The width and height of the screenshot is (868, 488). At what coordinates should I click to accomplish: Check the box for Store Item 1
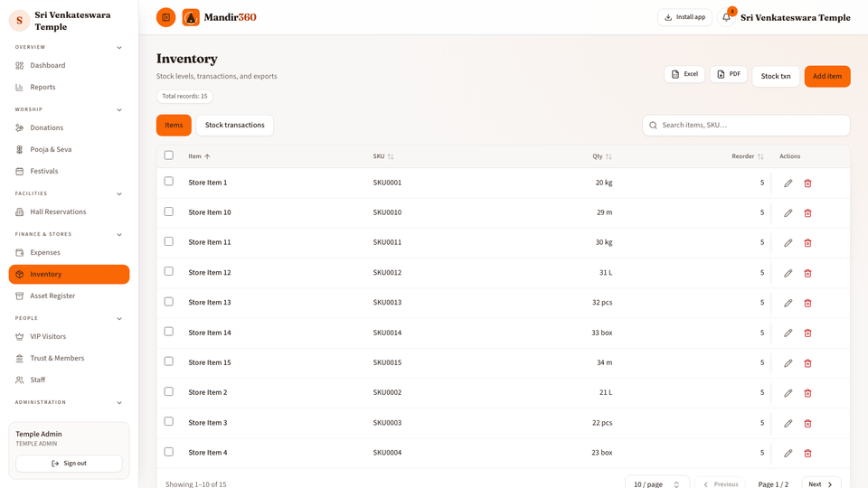coord(169,182)
